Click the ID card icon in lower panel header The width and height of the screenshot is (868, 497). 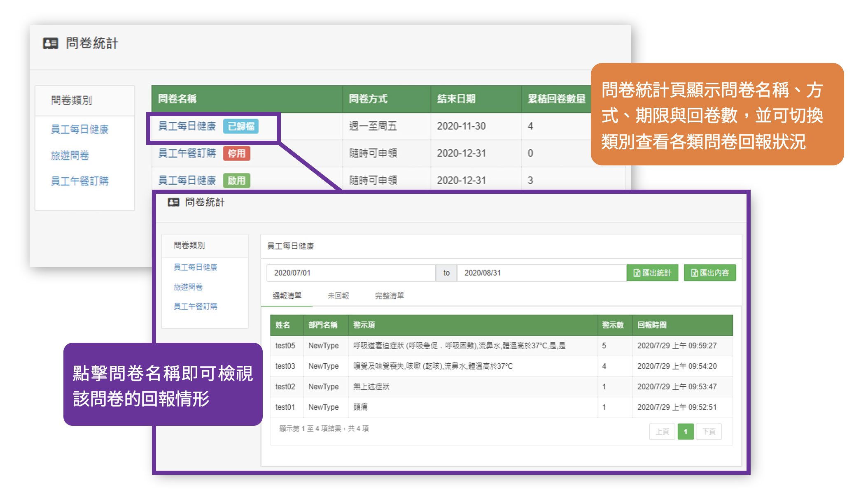point(173,202)
